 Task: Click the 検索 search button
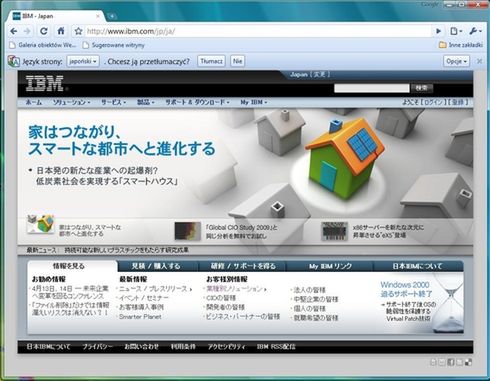422,88
